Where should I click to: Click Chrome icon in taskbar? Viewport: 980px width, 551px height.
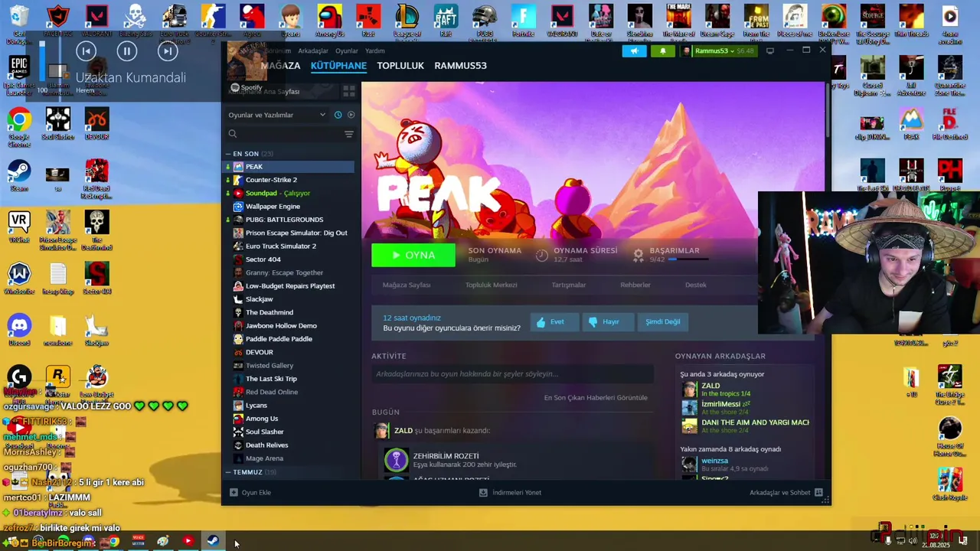coord(113,542)
